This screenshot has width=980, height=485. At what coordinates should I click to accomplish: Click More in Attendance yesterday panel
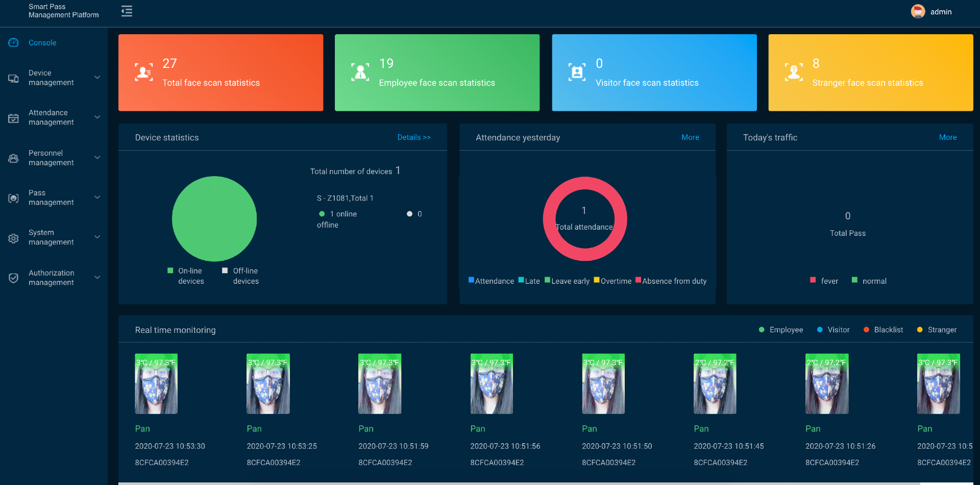pos(690,137)
